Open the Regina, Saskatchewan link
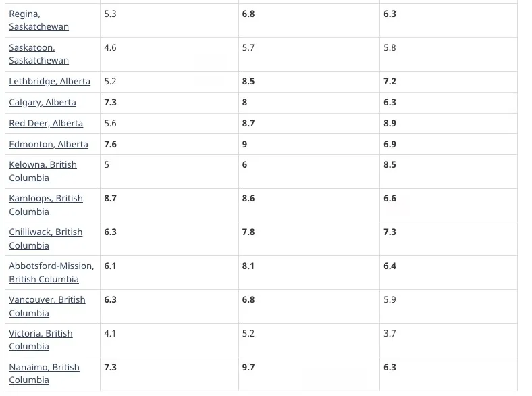Screen dimensions: 532x396 (25, 14)
